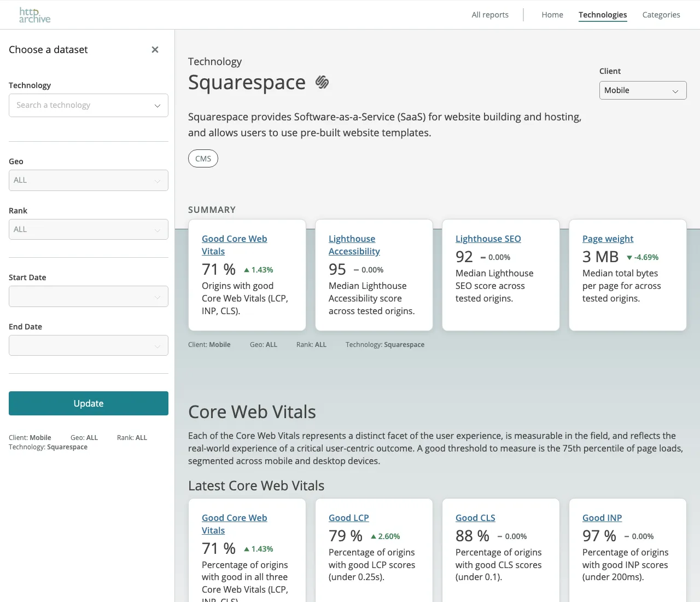Click the 95 accessibility score value
Image resolution: width=700 pixels, height=602 pixels.
click(x=337, y=269)
